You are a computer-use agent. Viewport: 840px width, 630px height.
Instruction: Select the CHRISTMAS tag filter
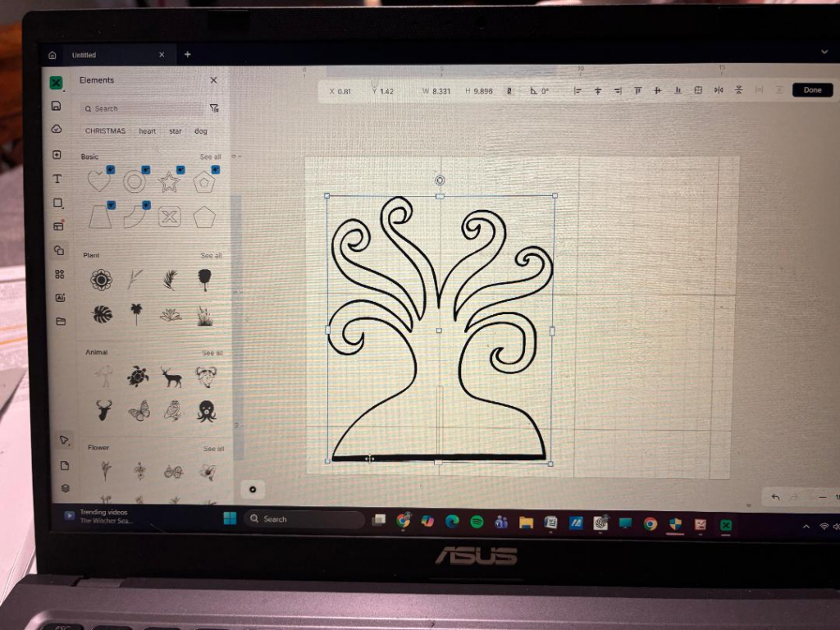105,131
